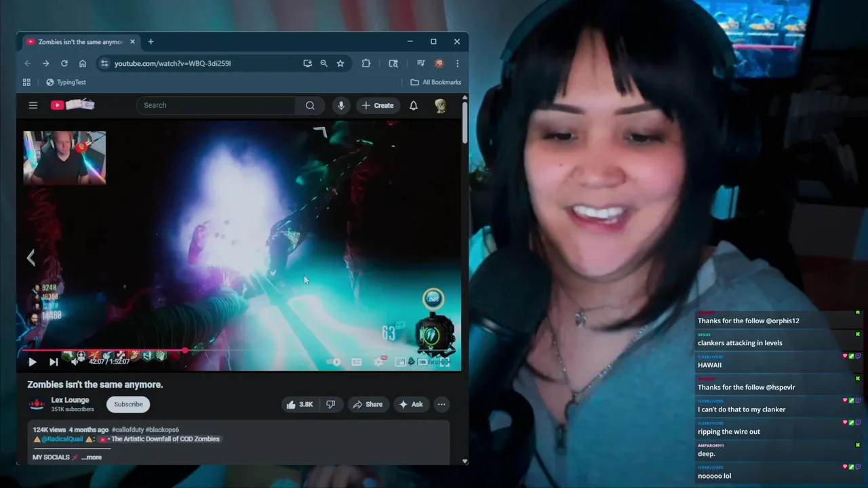Screen dimensions: 868x488
Task: Open the YouTube account avatar menu
Action: (440, 105)
